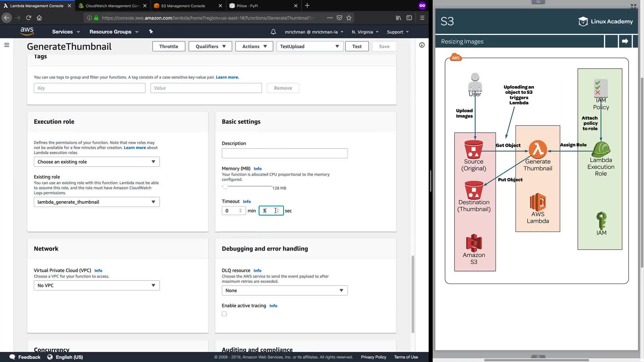Click the Test button
Image resolution: width=644 pixels, height=362 pixels.
[x=357, y=46]
